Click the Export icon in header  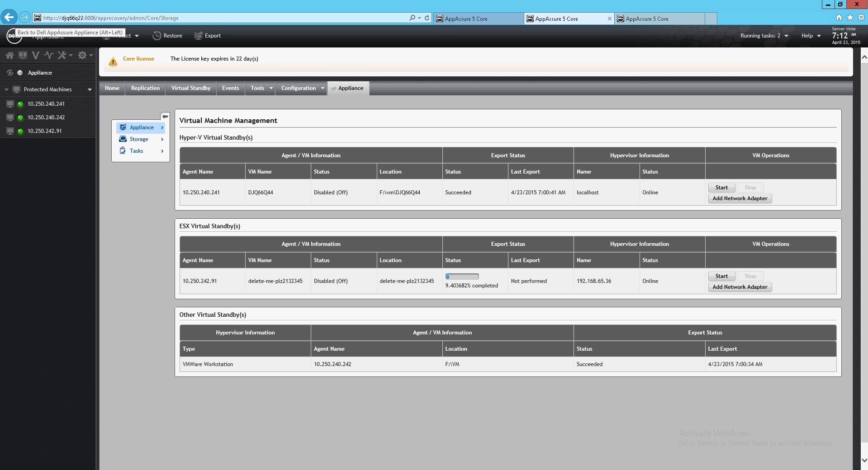tap(198, 36)
